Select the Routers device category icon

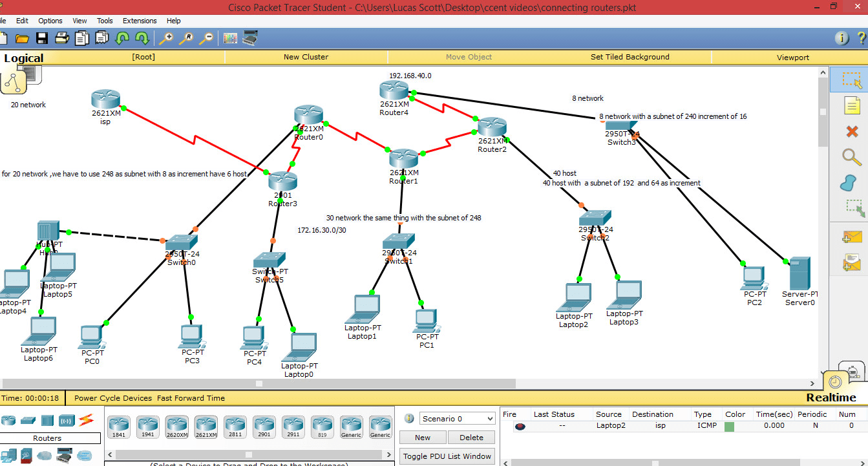pyautogui.click(x=8, y=421)
